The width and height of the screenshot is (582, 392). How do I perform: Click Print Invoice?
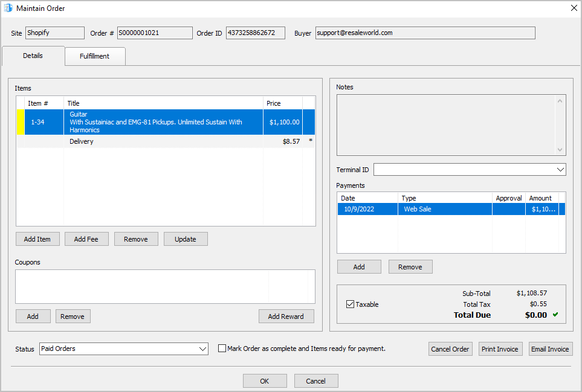[500, 349]
